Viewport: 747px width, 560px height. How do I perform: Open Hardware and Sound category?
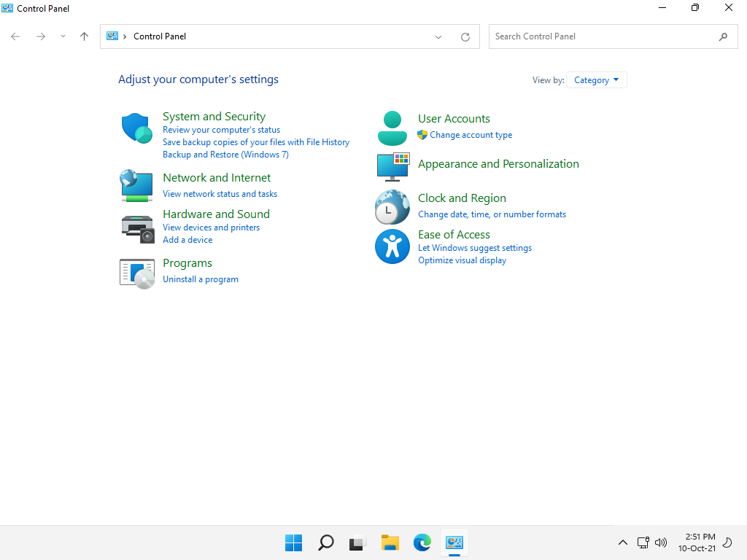[x=216, y=214]
